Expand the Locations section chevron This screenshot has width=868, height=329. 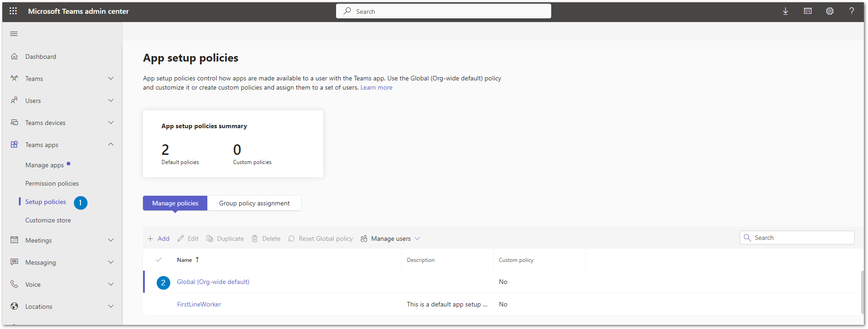click(111, 306)
